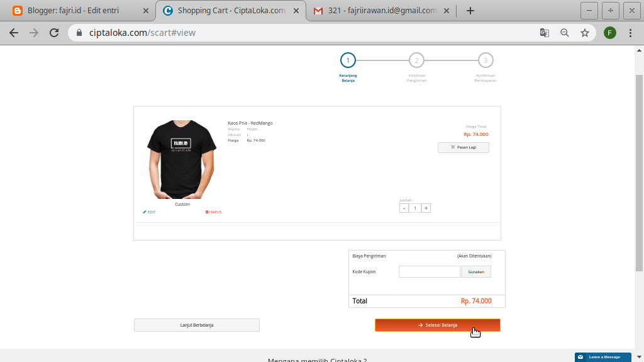Click the orange Selesai Belanja button
This screenshot has height=362, width=644.
coord(438,325)
